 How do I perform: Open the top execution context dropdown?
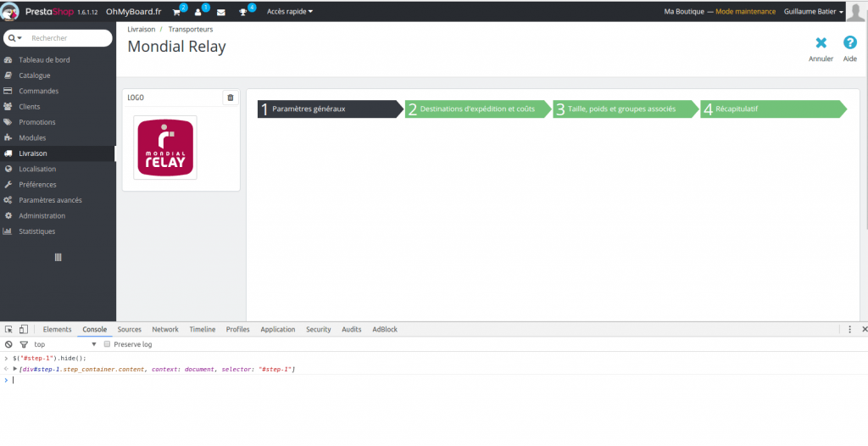[64, 344]
